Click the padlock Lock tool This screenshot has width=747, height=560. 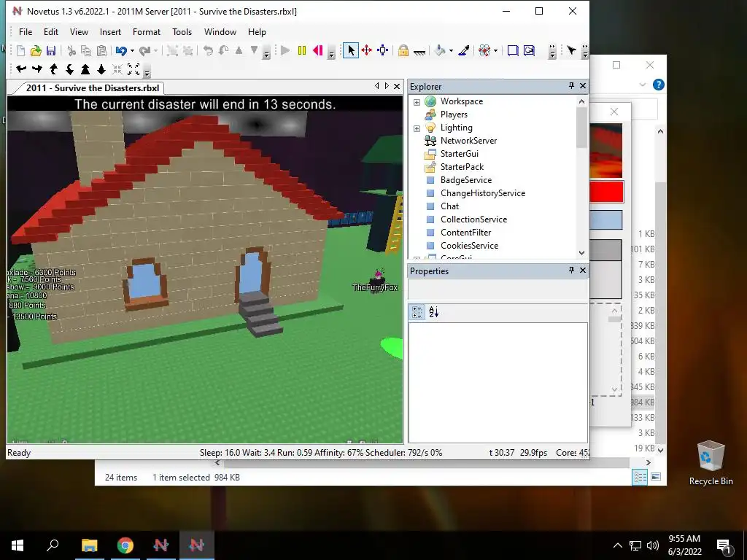click(403, 50)
